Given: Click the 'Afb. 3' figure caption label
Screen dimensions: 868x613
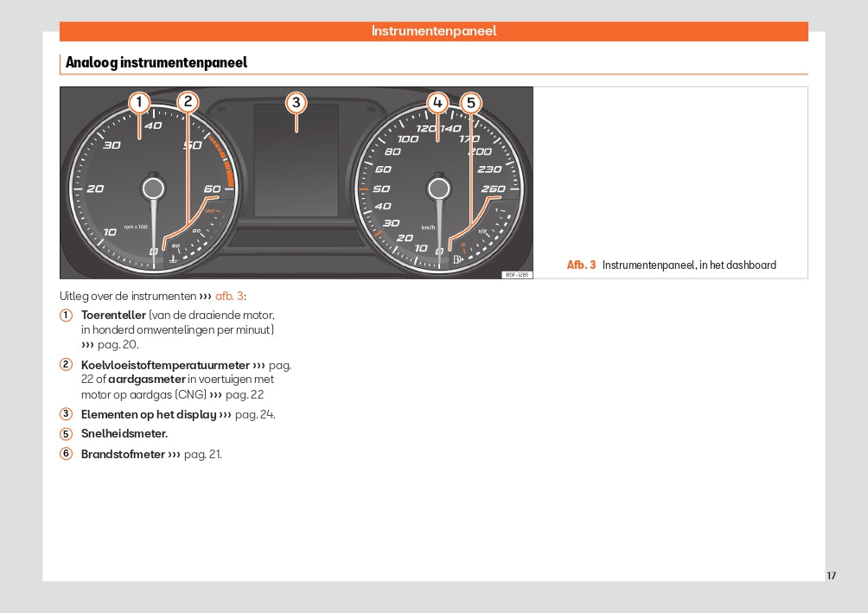Looking at the screenshot, I should click(581, 265).
